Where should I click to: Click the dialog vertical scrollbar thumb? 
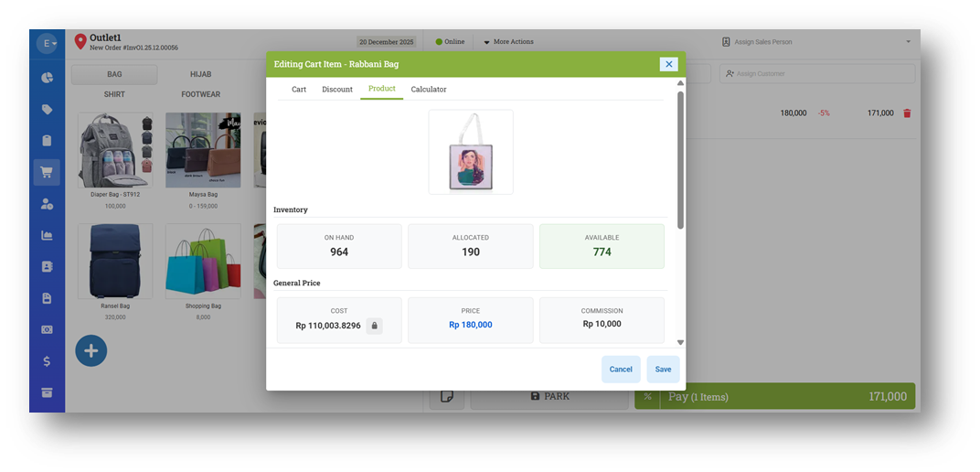click(x=681, y=159)
